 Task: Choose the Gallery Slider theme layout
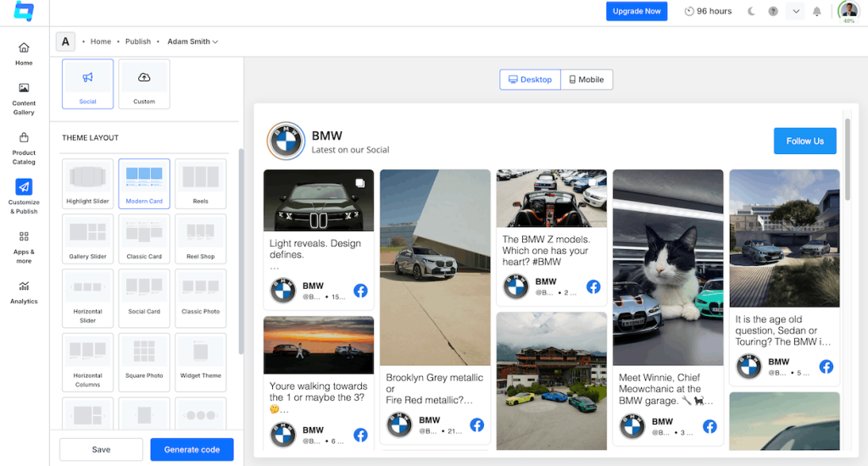[87, 239]
